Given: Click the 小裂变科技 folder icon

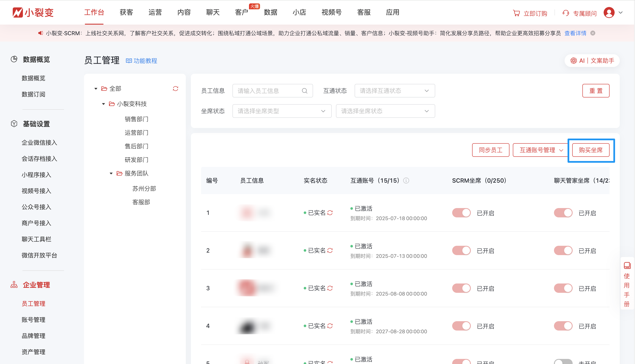Looking at the screenshot, I should [112, 104].
